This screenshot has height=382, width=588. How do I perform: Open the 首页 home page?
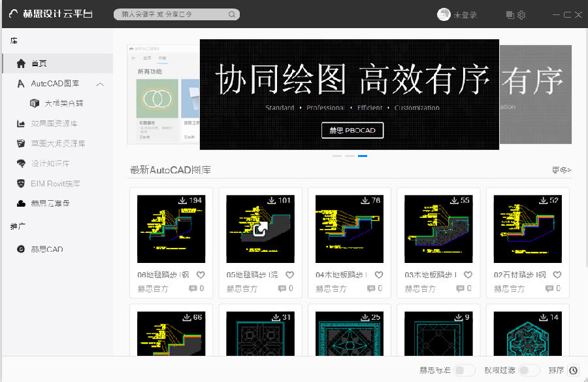(39, 63)
